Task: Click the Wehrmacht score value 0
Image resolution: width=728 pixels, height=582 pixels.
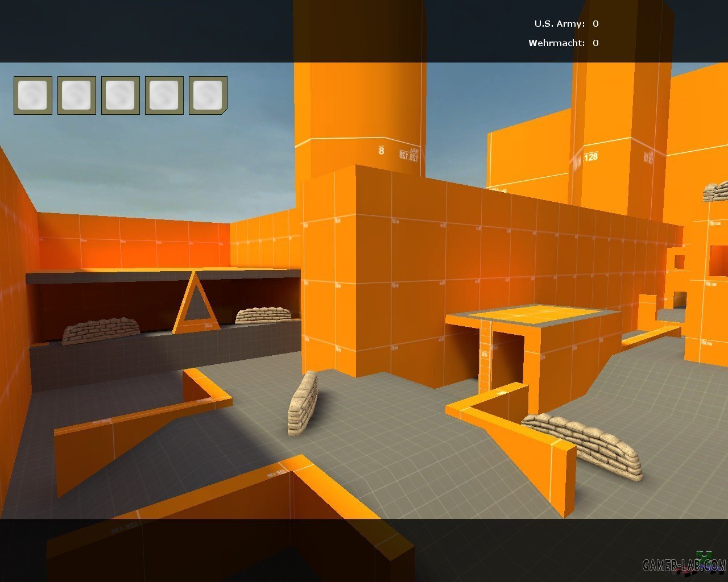Action: 595,43
